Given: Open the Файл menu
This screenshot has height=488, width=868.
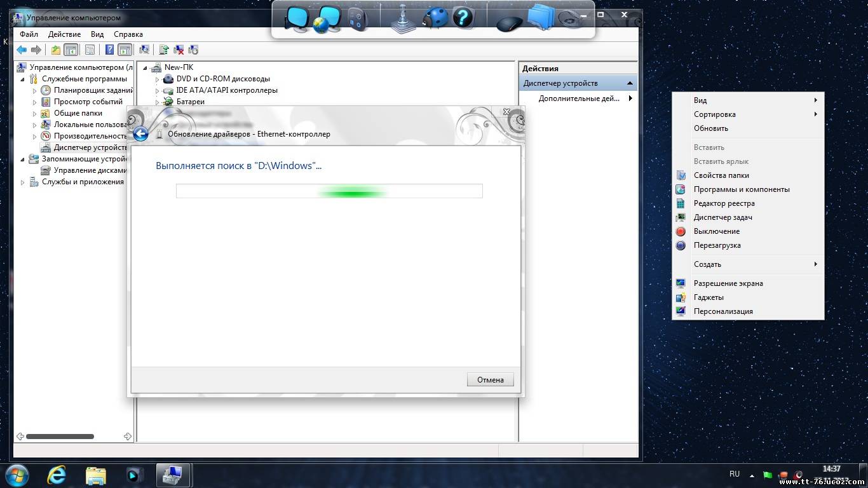Looking at the screenshot, I should (29, 34).
